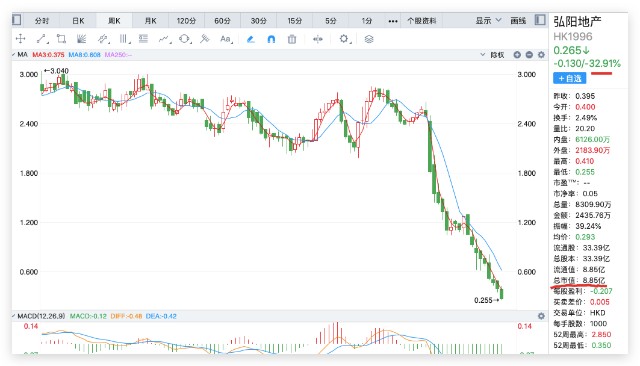This screenshot has width=640, height=366.
Task: Zoom out the chart with minus icon
Action: click(529, 55)
